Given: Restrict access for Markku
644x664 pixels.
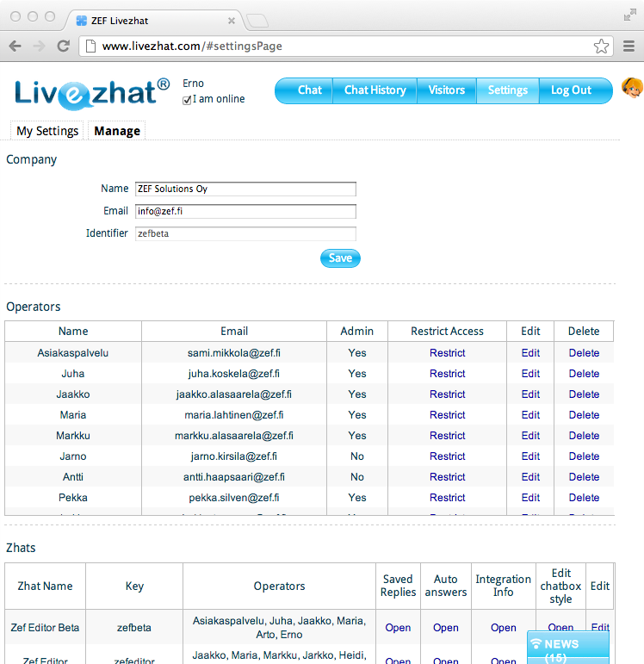Looking at the screenshot, I should 447,436.
